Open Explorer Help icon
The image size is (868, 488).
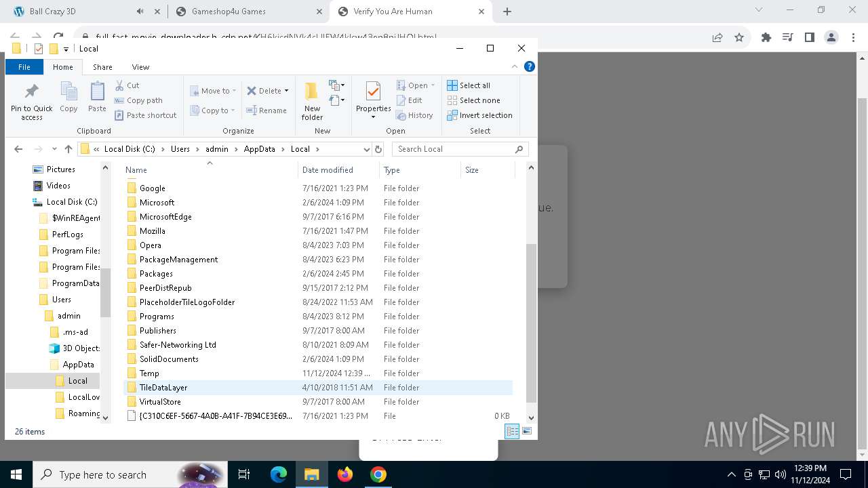(x=530, y=66)
